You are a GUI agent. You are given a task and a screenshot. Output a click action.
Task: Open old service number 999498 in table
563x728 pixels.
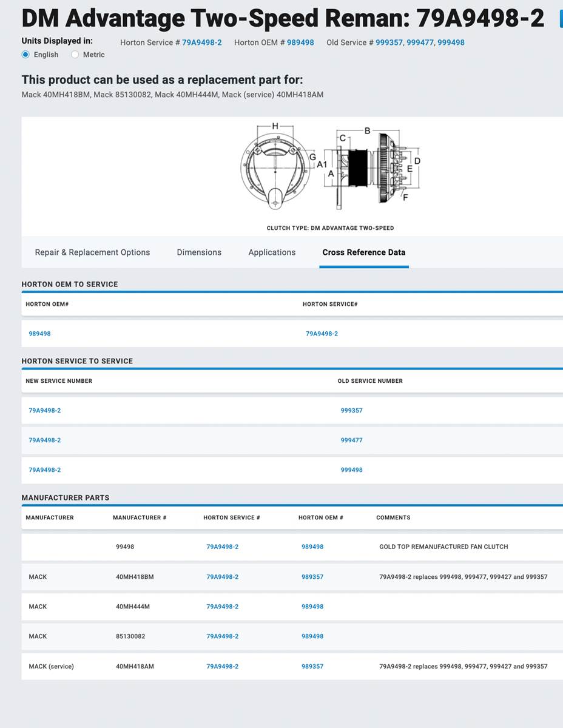point(352,470)
